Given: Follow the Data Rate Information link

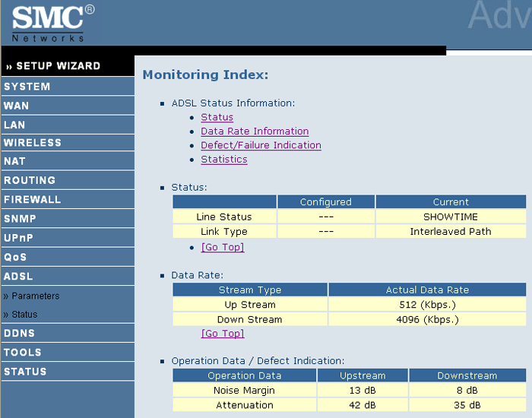Looking at the screenshot, I should [255, 131].
